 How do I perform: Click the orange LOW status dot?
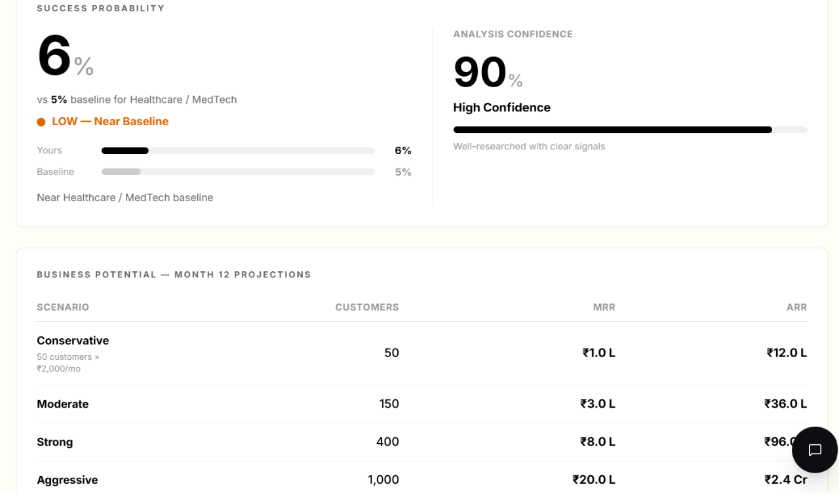click(41, 122)
